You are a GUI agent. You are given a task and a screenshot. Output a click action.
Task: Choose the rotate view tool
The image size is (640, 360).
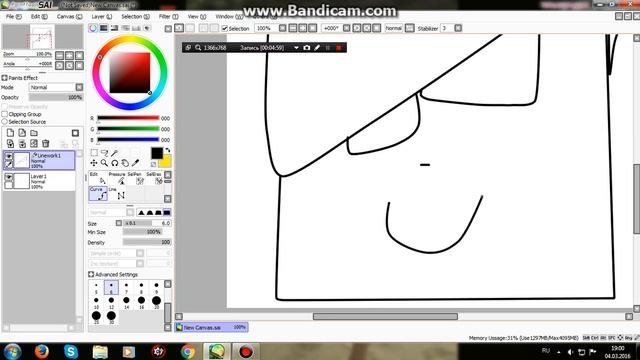coord(115,163)
